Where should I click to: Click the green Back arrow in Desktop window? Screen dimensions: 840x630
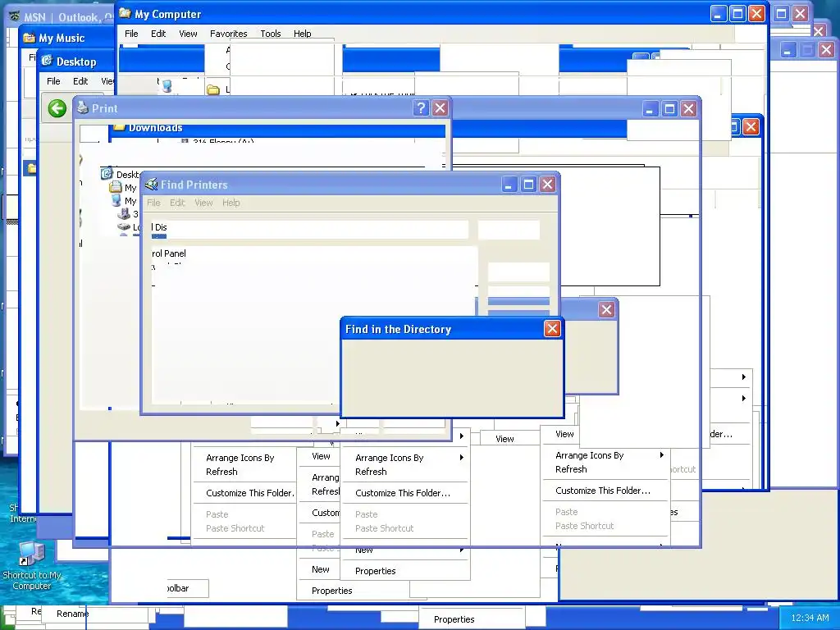pyautogui.click(x=57, y=108)
